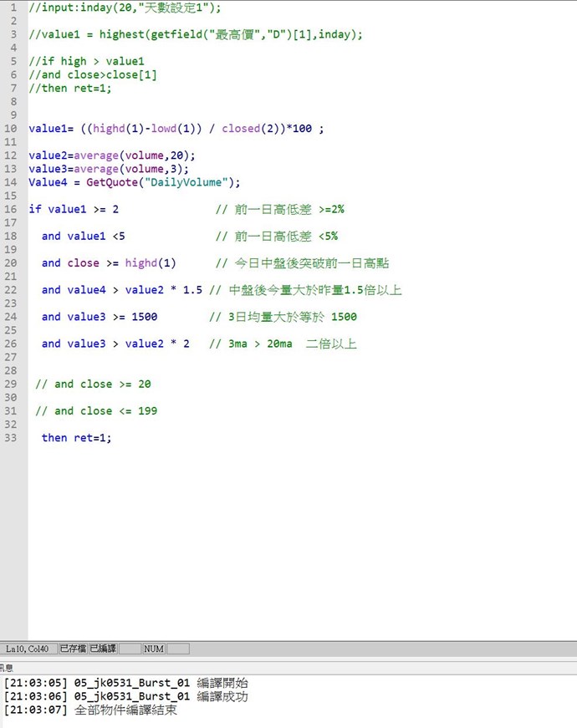577x728 pixels.
Task: Click value2=average(volume,20) statement
Action: click(x=111, y=155)
